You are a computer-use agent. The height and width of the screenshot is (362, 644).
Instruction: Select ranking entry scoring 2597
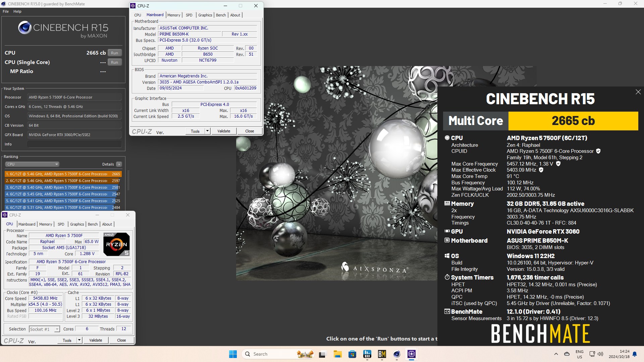tap(63, 181)
